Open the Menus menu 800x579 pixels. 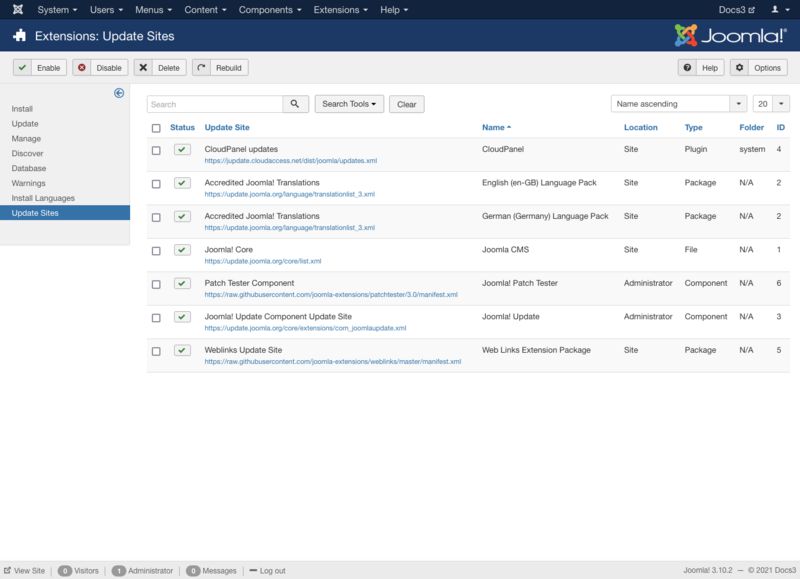[x=153, y=10]
